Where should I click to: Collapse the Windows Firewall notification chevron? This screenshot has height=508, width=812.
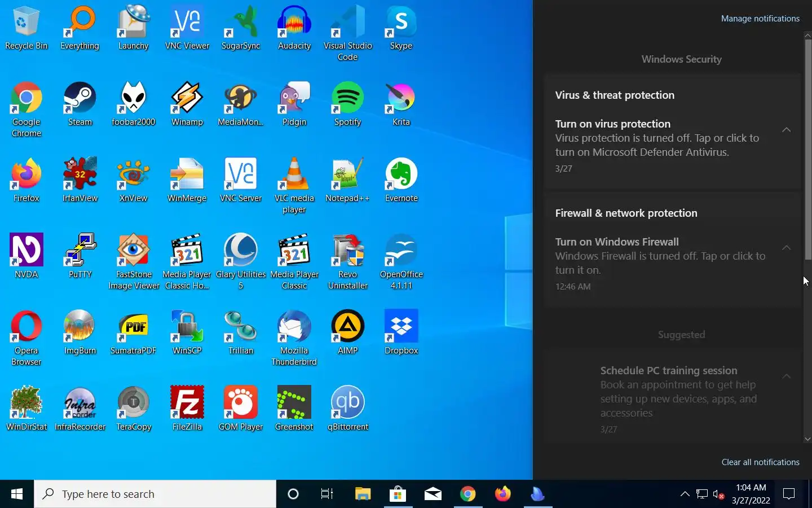[786, 248]
